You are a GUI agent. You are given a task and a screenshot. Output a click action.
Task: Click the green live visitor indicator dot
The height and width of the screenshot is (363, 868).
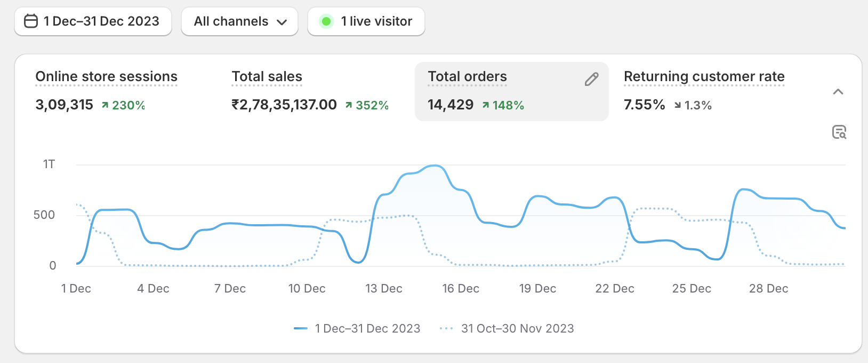[326, 21]
